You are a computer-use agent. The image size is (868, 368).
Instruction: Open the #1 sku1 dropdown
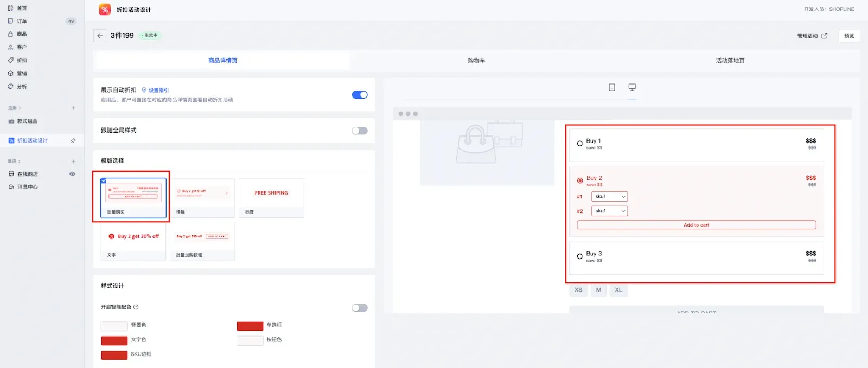coord(609,197)
